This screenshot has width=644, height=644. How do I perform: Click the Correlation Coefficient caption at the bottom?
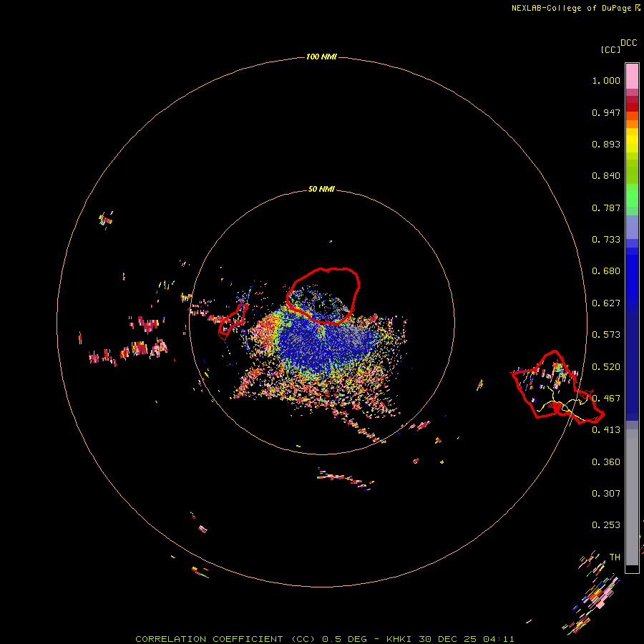[324, 639]
